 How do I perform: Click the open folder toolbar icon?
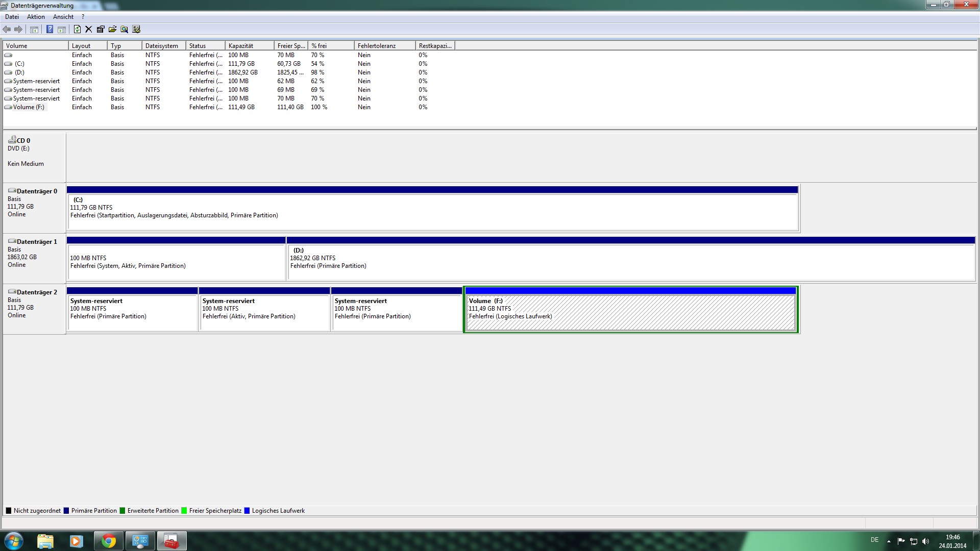click(112, 29)
